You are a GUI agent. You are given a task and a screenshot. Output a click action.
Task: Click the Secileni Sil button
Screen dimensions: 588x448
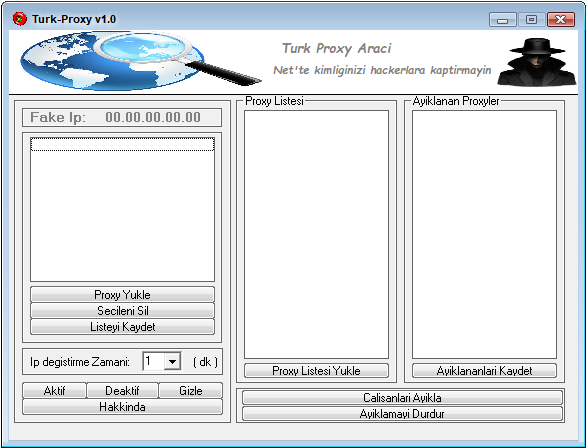[122, 311]
